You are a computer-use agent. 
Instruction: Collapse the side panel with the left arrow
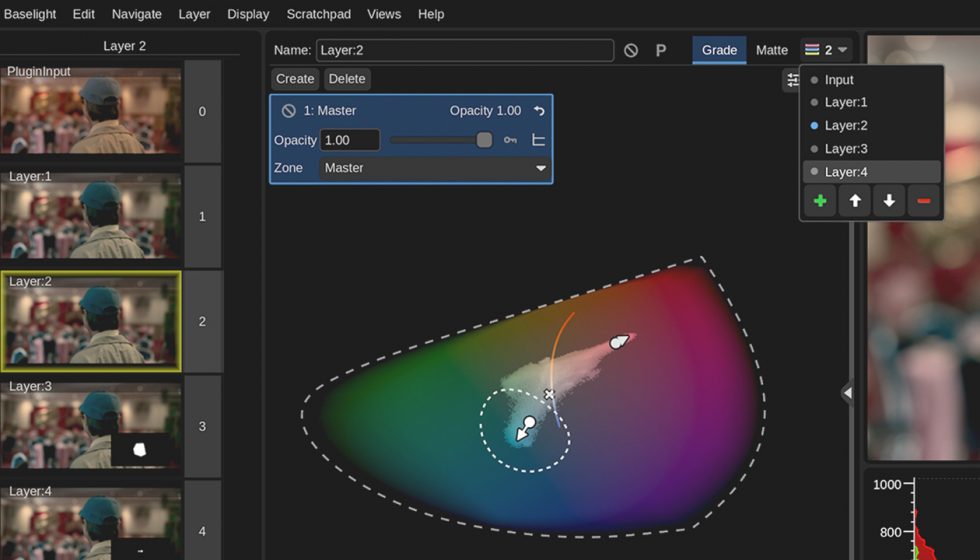(x=847, y=393)
